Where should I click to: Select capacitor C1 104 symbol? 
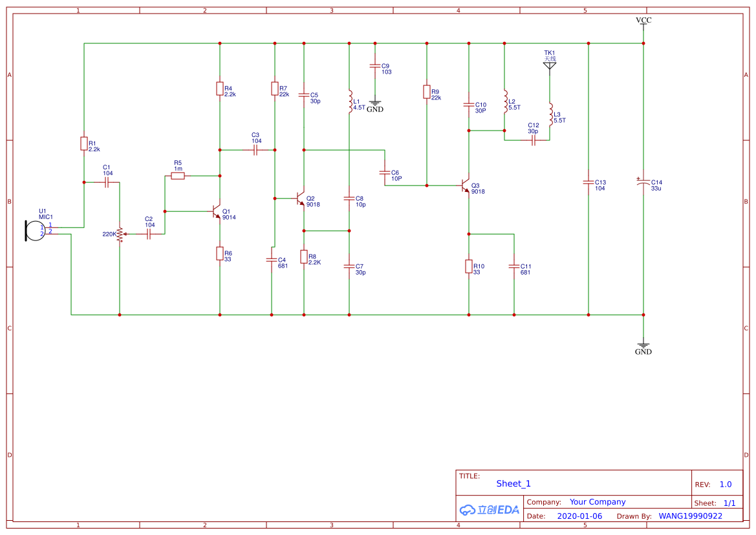(x=107, y=182)
